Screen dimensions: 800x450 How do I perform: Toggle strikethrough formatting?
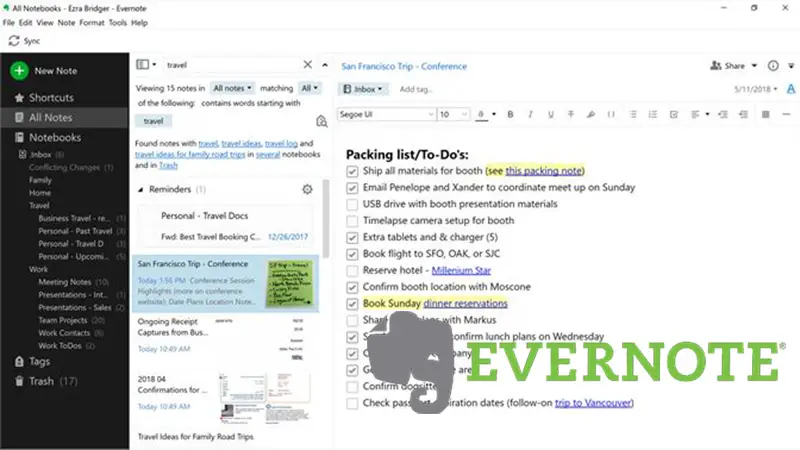pyautogui.click(x=571, y=114)
